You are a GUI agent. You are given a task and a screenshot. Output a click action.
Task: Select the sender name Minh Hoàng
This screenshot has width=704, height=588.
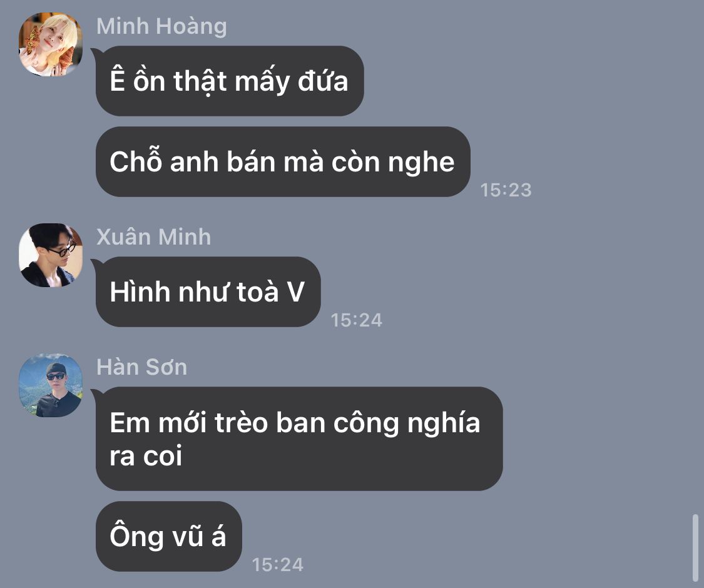pyautogui.click(x=161, y=26)
